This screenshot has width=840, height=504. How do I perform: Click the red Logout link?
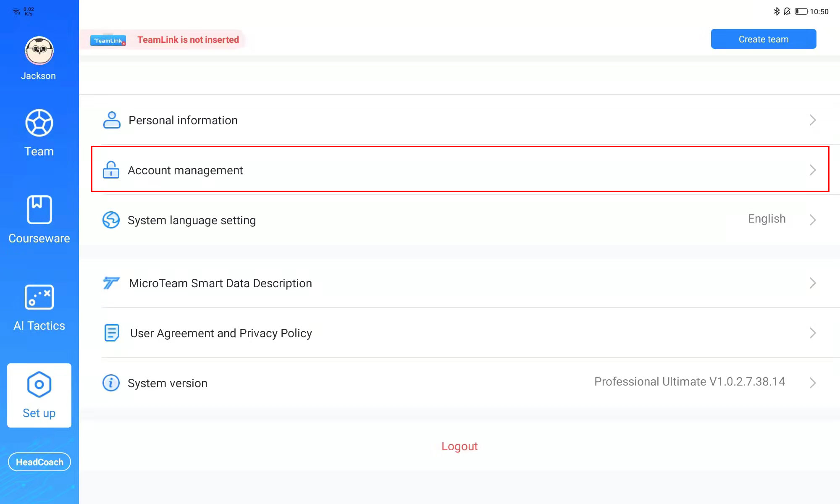(459, 446)
